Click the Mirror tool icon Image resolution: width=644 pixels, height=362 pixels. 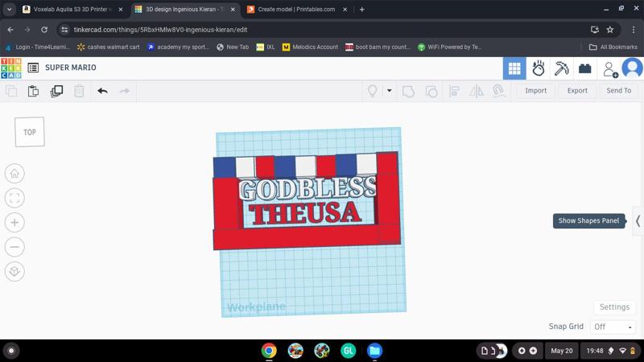[x=477, y=91]
